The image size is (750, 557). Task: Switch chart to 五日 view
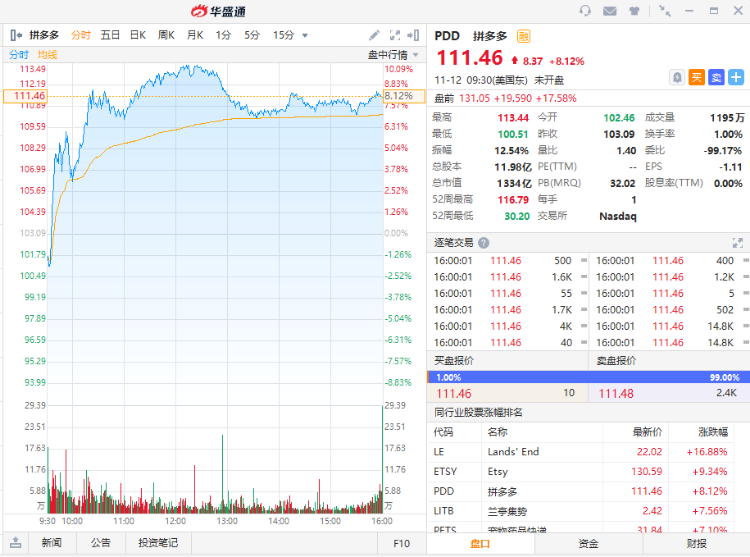point(110,35)
